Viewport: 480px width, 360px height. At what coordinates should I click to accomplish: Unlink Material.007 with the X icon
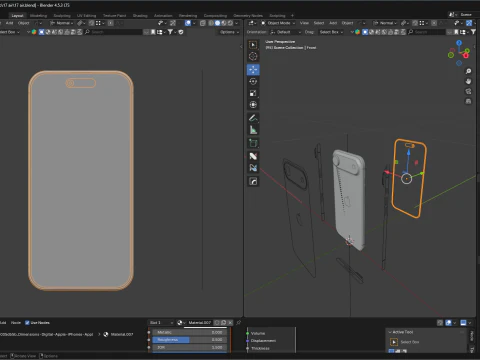230,323
